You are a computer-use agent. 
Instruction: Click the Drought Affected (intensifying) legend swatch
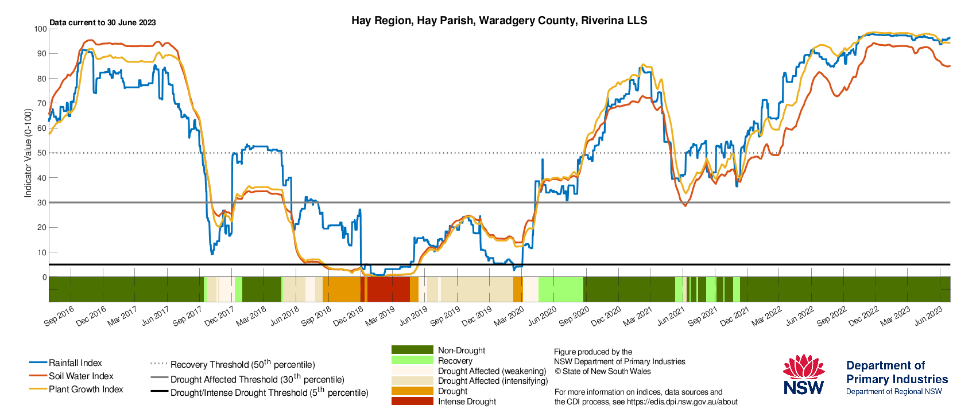pyautogui.click(x=412, y=381)
